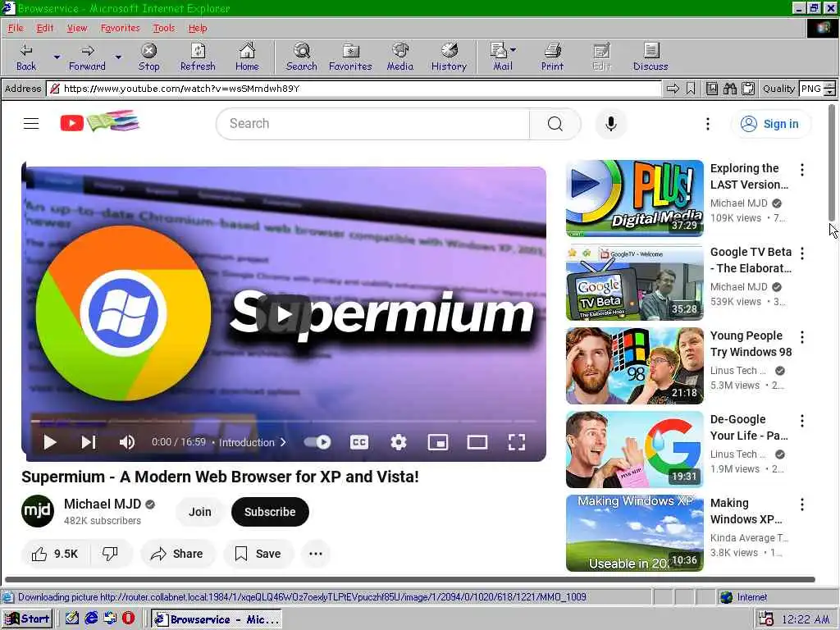
Task: Mute the video volume
Action: point(127,442)
